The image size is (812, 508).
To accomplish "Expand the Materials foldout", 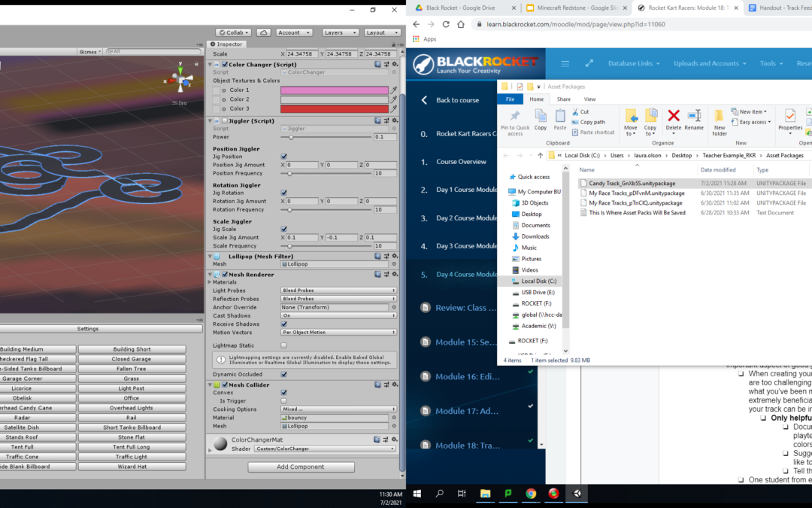I will click(210, 282).
